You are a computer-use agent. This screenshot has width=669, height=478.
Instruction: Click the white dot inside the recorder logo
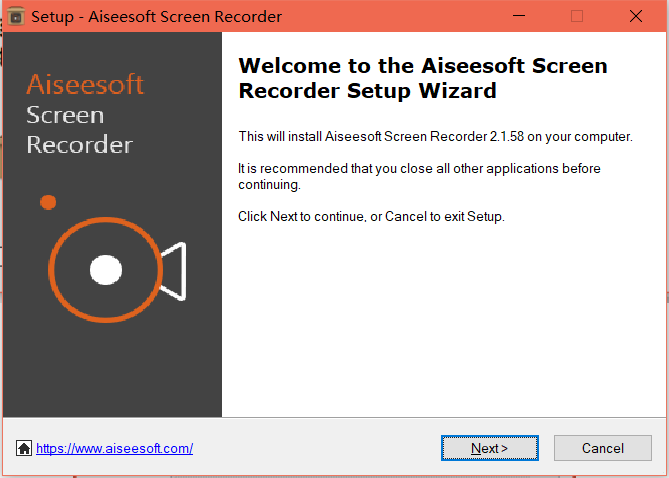(106, 270)
